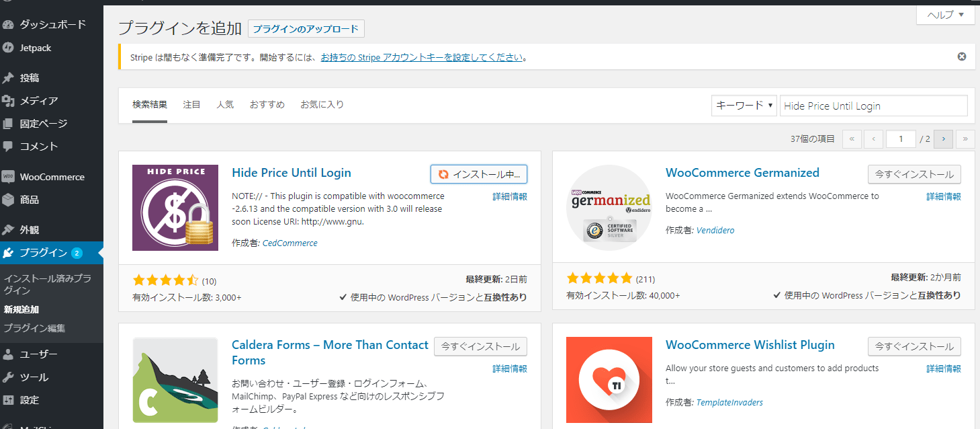This screenshot has width=980, height=429.
Task: Go to the previous results page
Action: coord(873,139)
